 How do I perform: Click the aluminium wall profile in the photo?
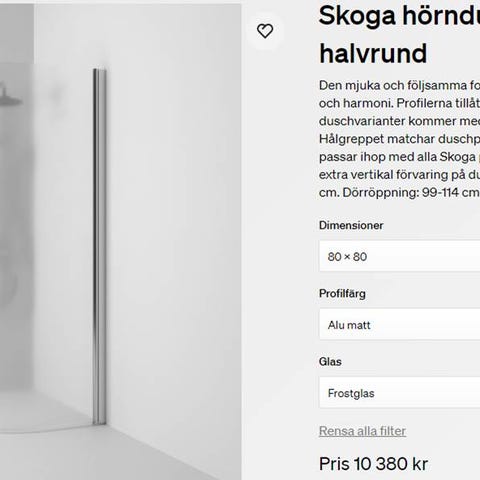click(99, 247)
